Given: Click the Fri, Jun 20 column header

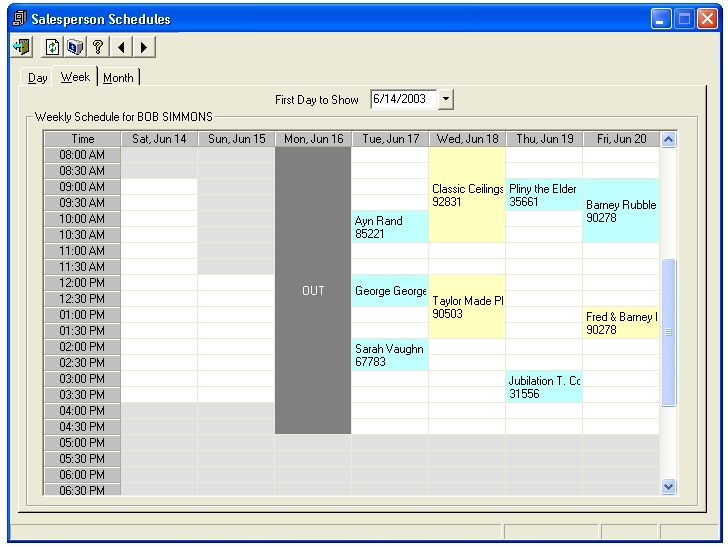Looking at the screenshot, I should point(622,139).
